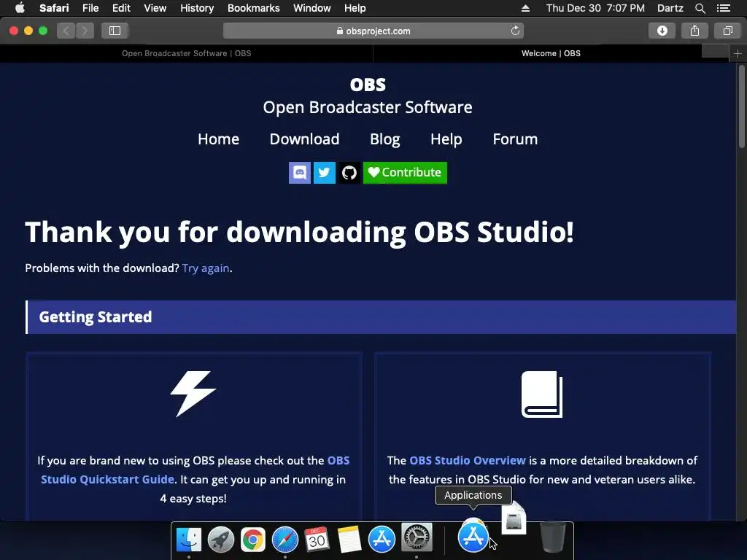Screen dimensions: 747x560
Task: Open Notes from the Dock
Action: click(x=349, y=539)
